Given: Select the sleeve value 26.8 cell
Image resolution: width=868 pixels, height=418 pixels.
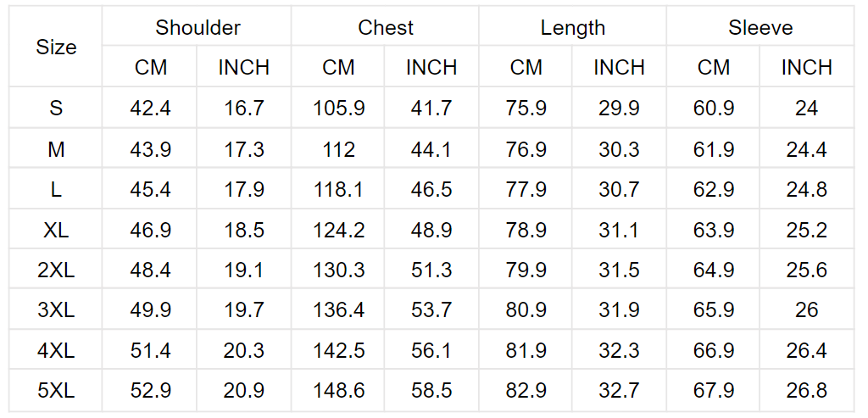Looking at the screenshot, I should (807, 390).
